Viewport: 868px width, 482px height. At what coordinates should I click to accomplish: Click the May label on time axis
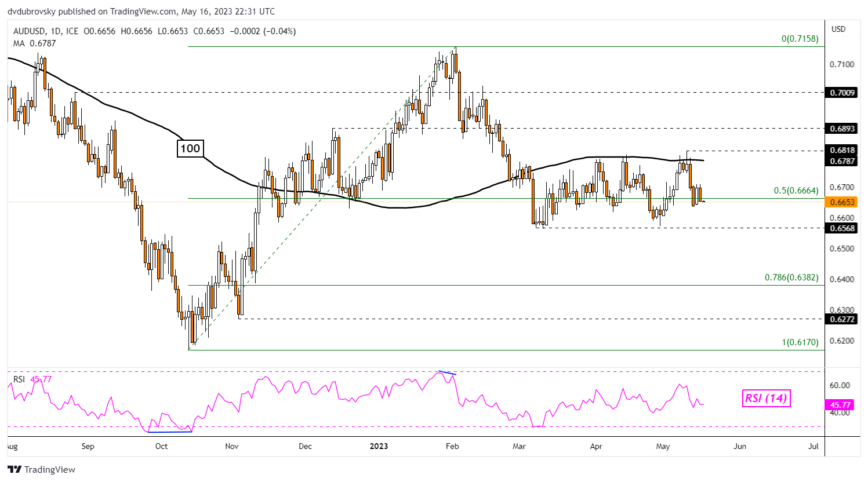(x=663, y=446)
